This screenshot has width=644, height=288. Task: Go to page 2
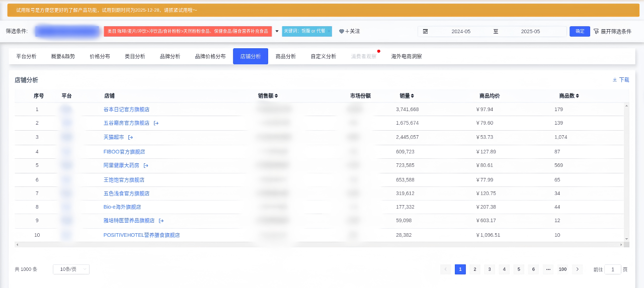pyautogui.click(x=474, y=269)
